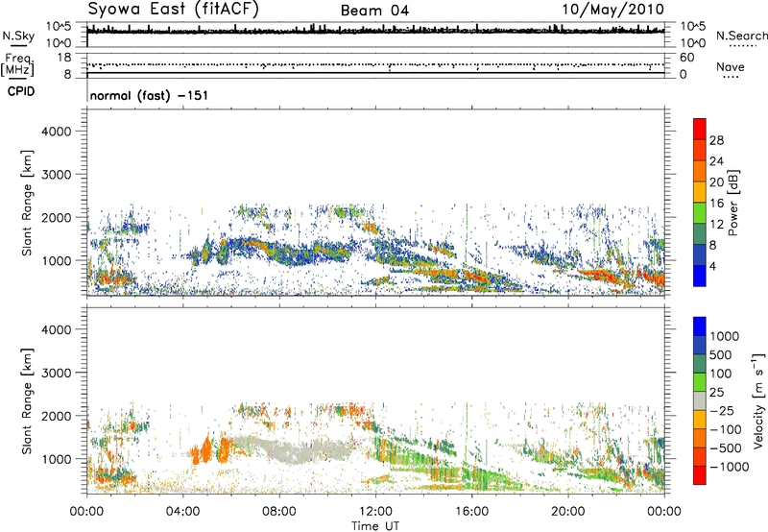This screenshot has width=768, height=532.
Task: Click the 10^5 tick beside N.Sky label
Action: 59,27
